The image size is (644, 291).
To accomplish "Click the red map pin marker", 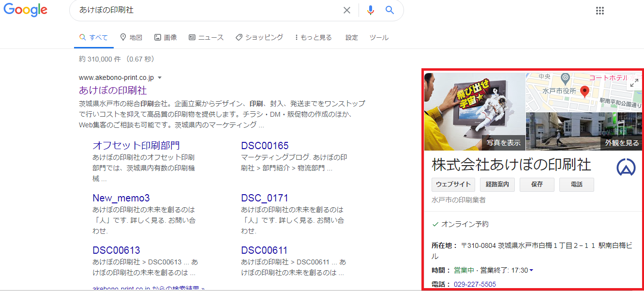I will click(x=584, y=92).
